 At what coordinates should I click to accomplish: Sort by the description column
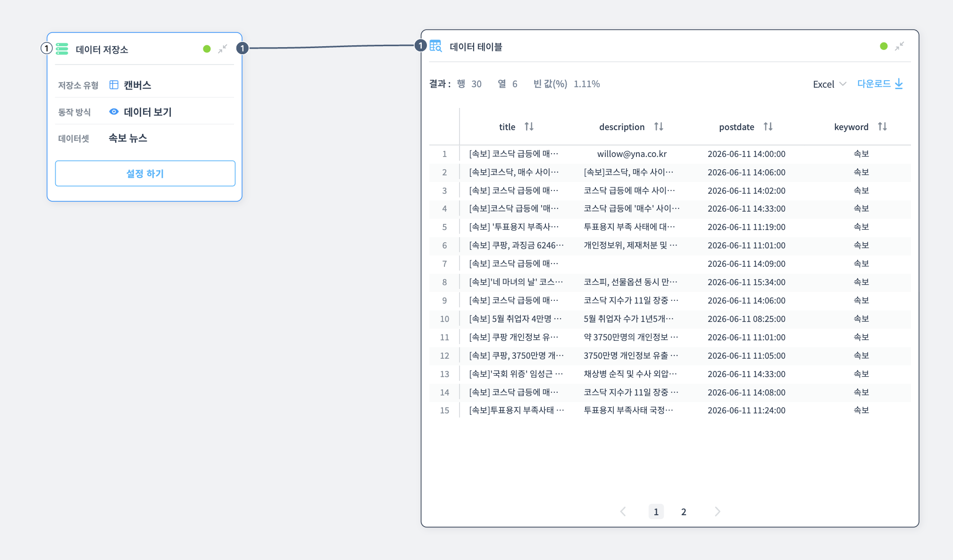(659, 126)
